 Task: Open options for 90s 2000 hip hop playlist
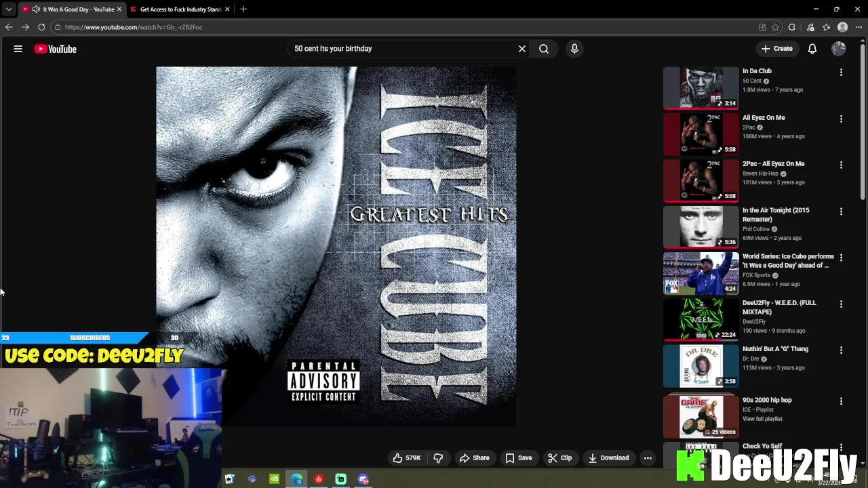[x=841, y=401]
